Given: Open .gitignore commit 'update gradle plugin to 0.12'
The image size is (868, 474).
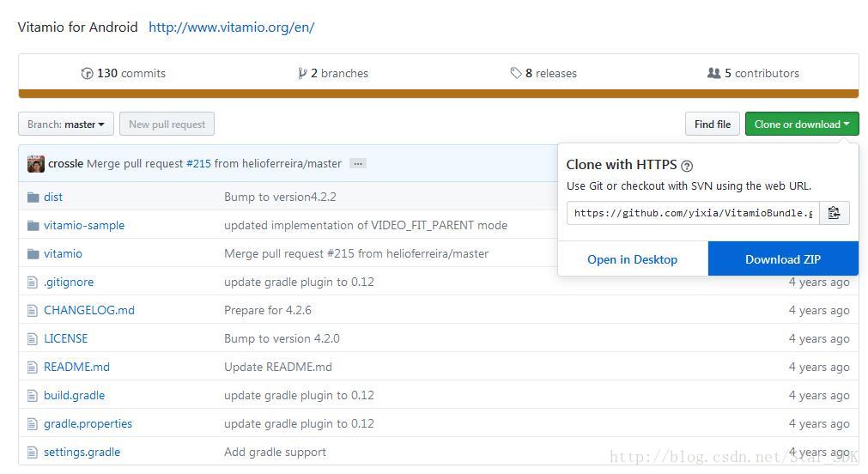Looking at the screenshot, I should (x=299, y=282).
